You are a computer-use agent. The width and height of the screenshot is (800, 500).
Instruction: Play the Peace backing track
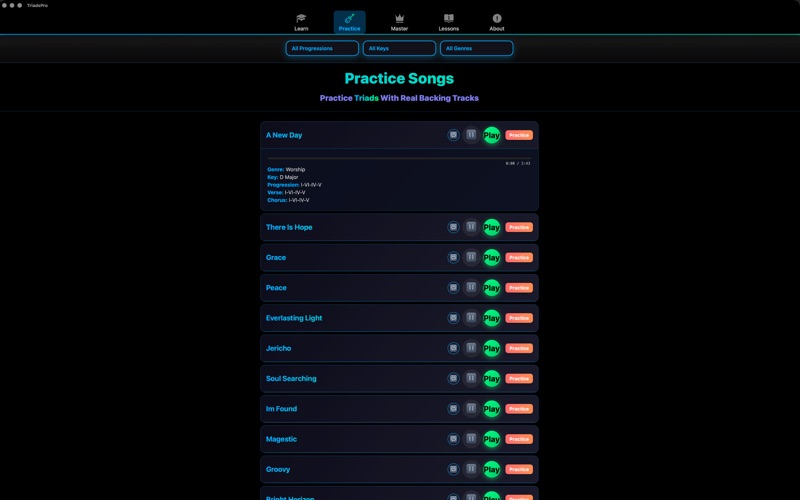pos(492,288)
